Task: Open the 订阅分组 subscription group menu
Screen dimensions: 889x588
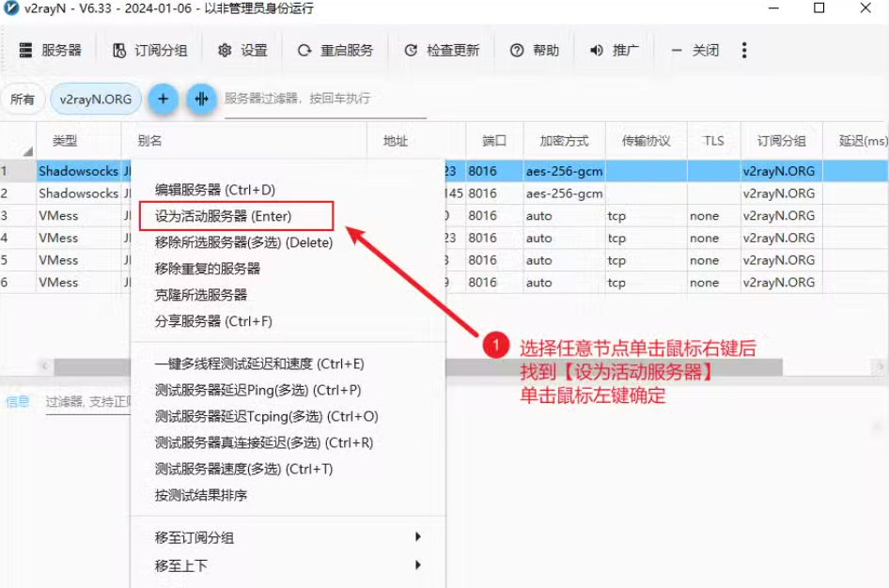Action: click(x=149, y=51)
